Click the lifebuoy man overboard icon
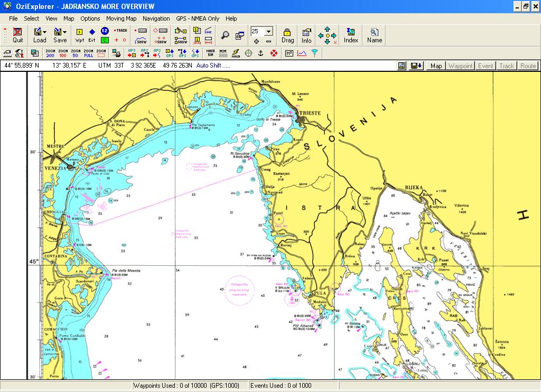Screen dimensions: 541x392 click(x=274, y=53)
